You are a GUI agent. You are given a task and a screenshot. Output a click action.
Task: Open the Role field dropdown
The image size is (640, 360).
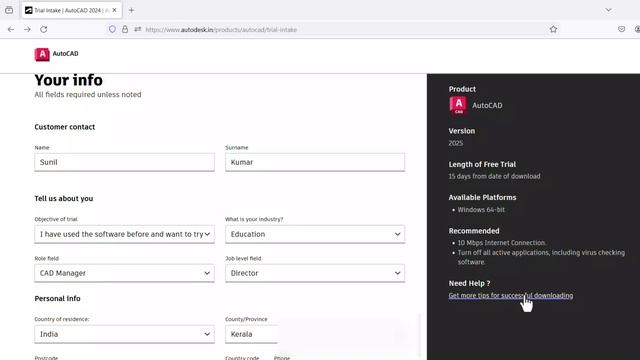point(124,273)
